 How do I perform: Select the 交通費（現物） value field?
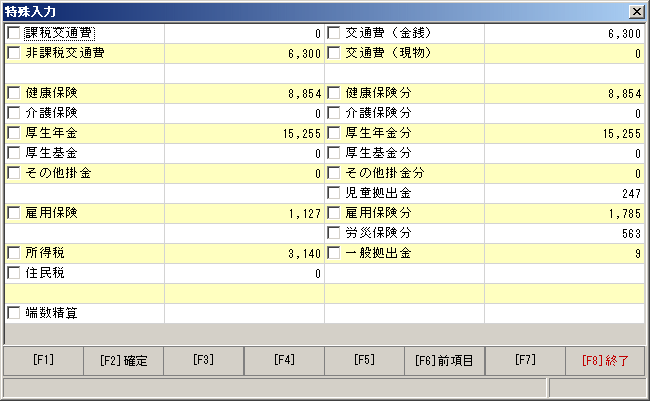564,53
